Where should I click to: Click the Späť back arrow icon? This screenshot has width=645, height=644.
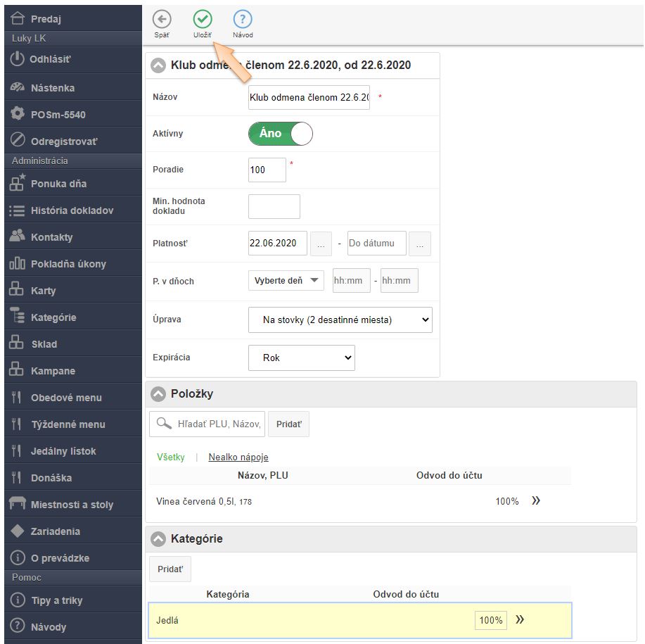162,20
